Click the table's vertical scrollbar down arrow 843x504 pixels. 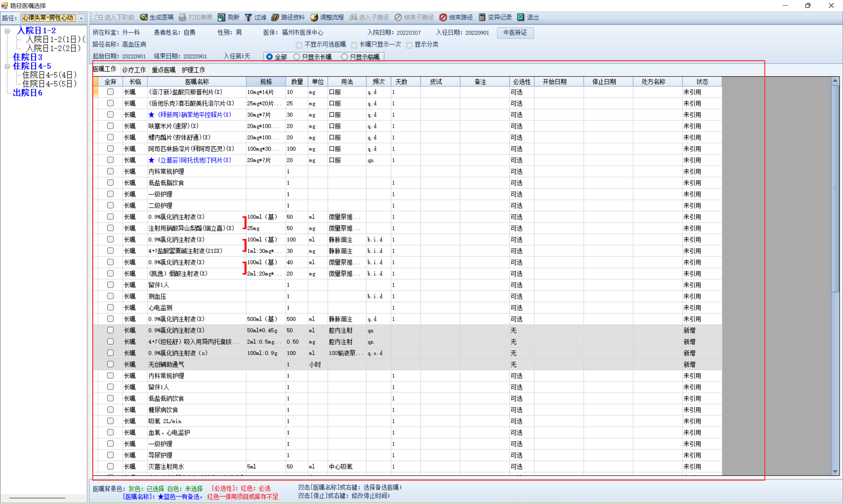click(x=835, y=471)
